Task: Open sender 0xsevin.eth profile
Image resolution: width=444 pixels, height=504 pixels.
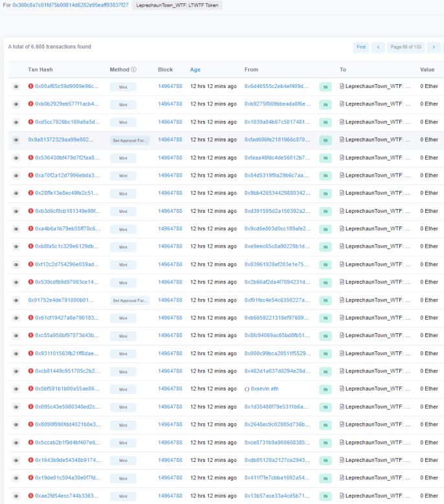Action: pyautogui.click(x=265, y=389)
